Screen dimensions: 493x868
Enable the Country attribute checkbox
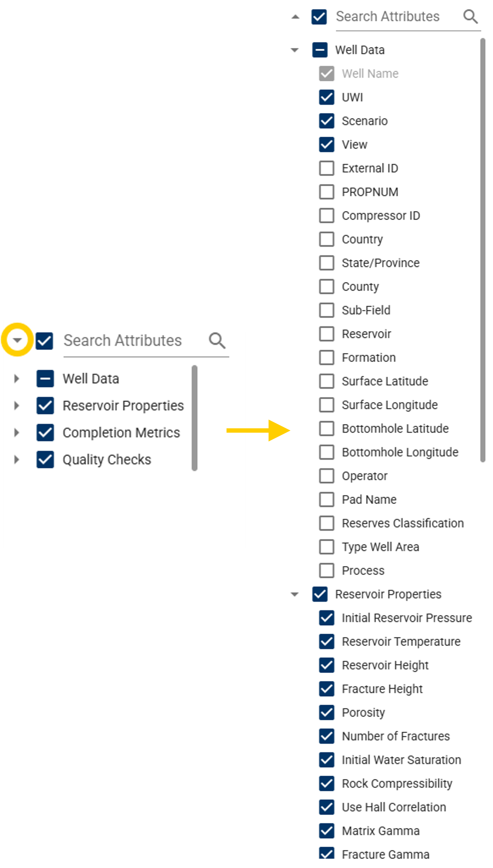pyautogui.click(x=326, y=239)
